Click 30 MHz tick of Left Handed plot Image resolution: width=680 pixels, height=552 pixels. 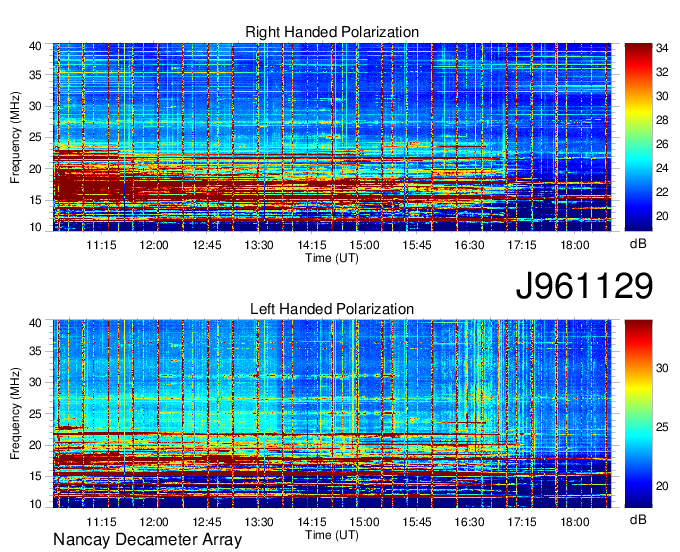point(35,382)
